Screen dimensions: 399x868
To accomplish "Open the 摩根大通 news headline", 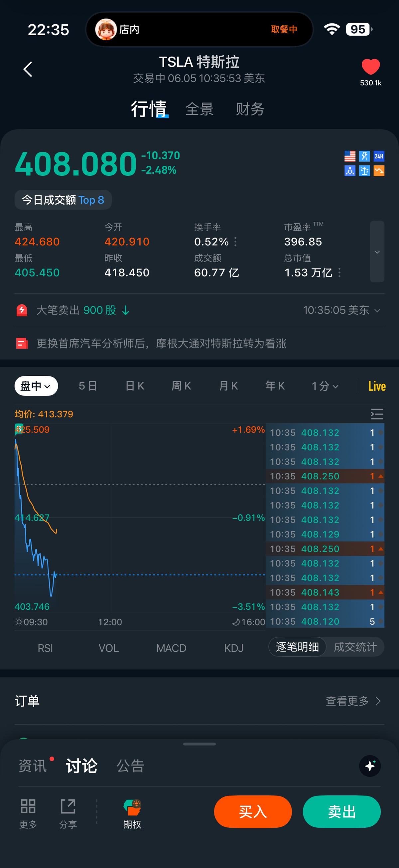I will (x=162, y=343).
